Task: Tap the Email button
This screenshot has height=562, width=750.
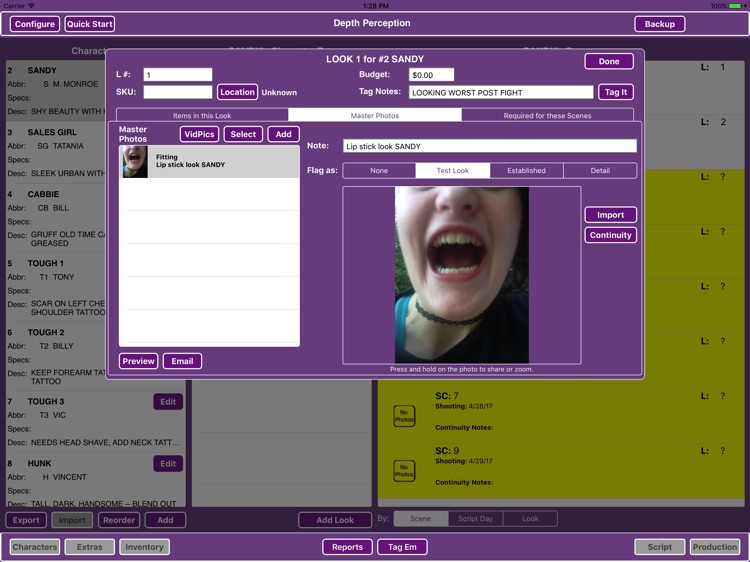Action: (182, 361)
